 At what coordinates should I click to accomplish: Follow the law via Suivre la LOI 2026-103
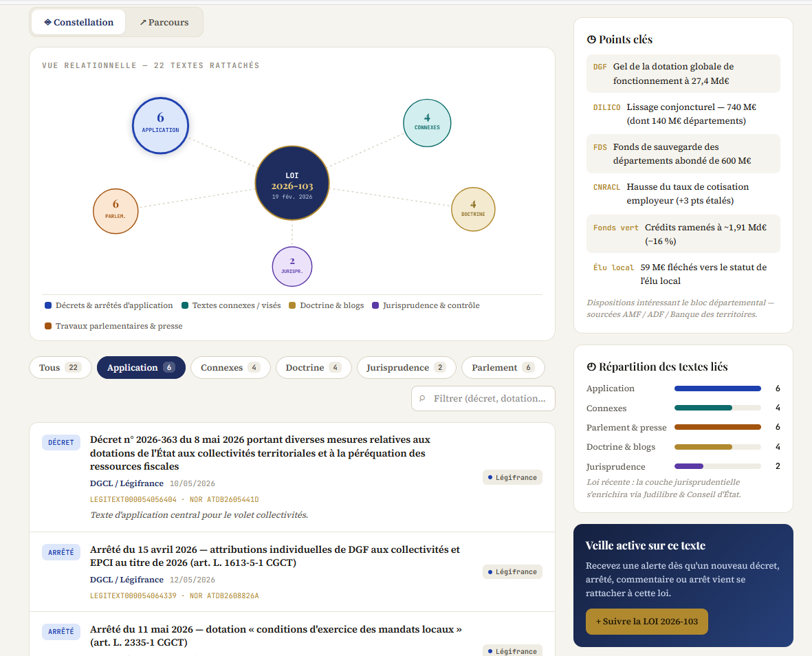tap(646, 622)
